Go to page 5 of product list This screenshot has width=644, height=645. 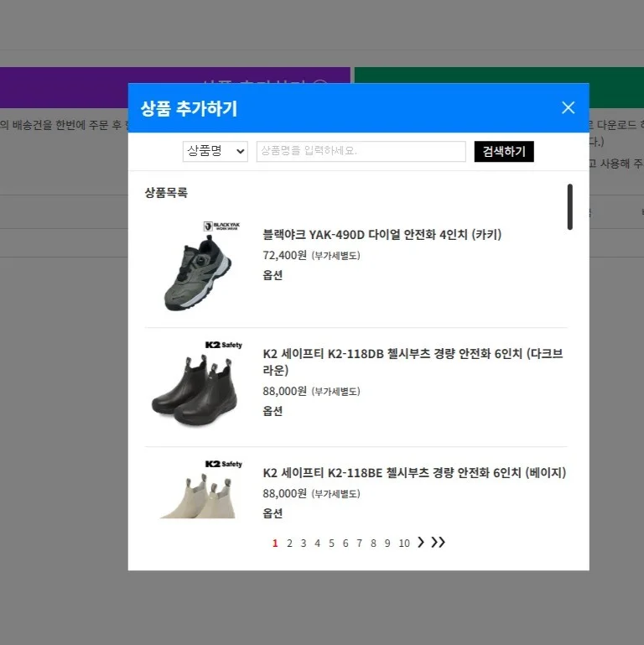pos(331,544)
